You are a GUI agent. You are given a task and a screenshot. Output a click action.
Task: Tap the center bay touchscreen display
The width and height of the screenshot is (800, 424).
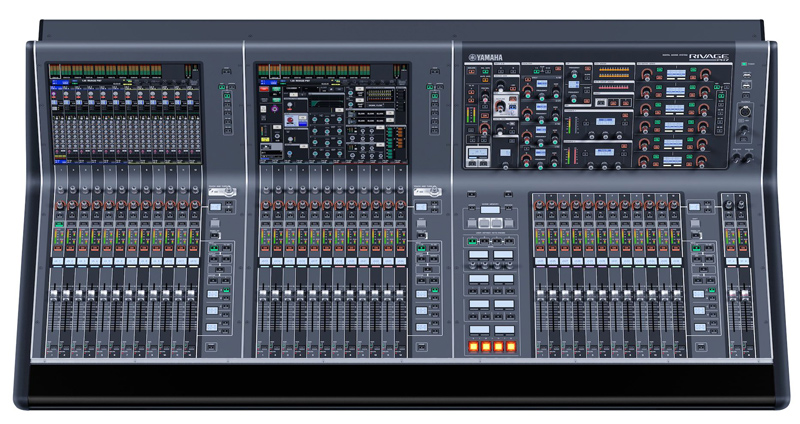tap(332, 113)
